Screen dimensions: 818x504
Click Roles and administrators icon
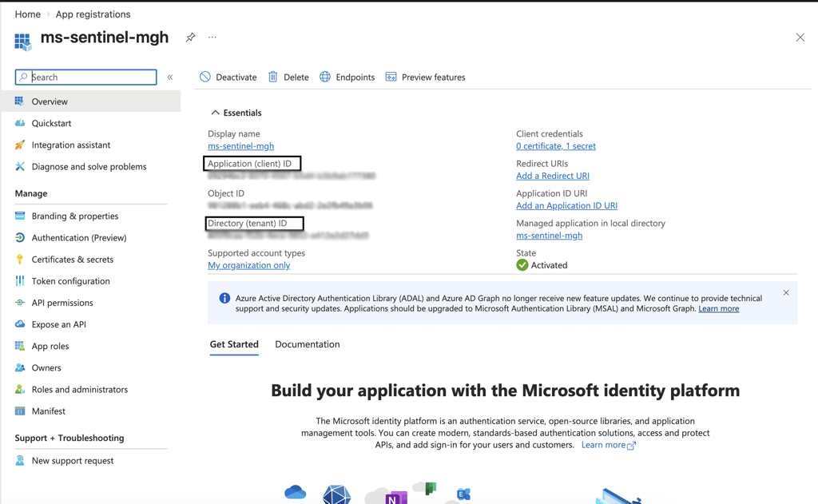click(x=20, y=389)
